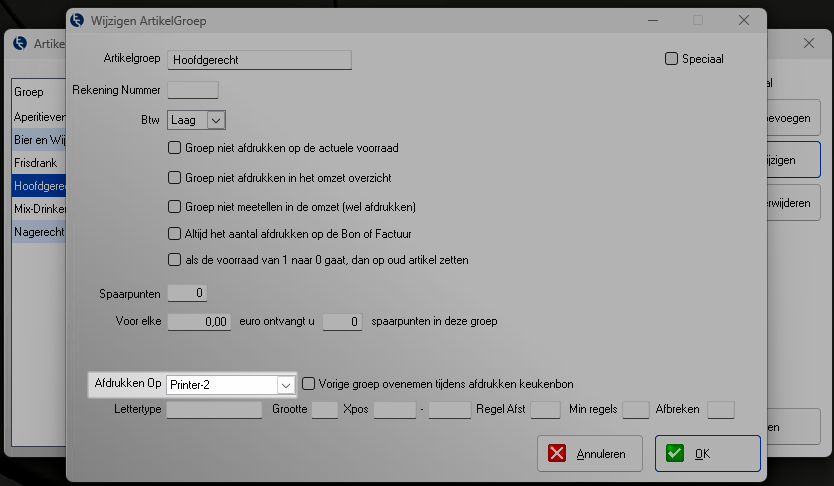Click the Rekening Nummer input field
834x486 pixels.
point(192,90)
